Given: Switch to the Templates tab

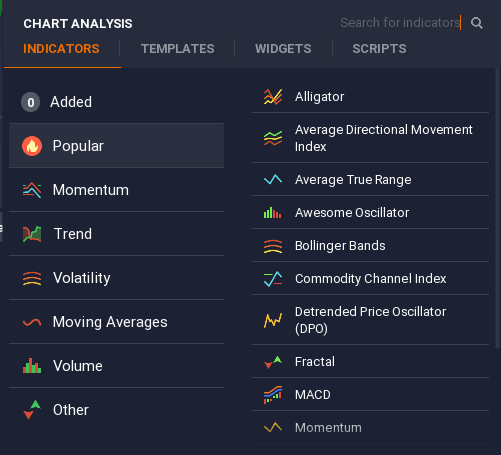Looking at the screenshot, I should [177, 49].
